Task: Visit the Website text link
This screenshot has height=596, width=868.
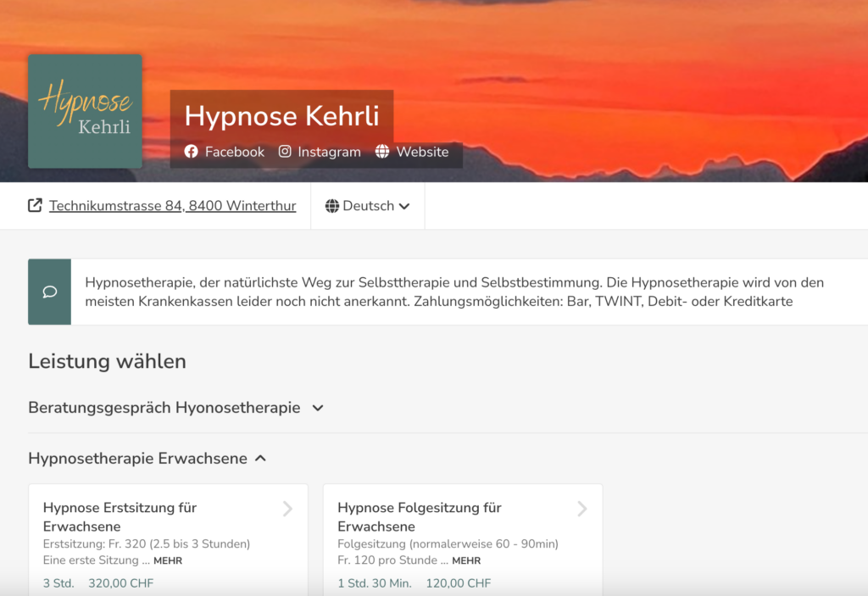Action: (422, 152)
